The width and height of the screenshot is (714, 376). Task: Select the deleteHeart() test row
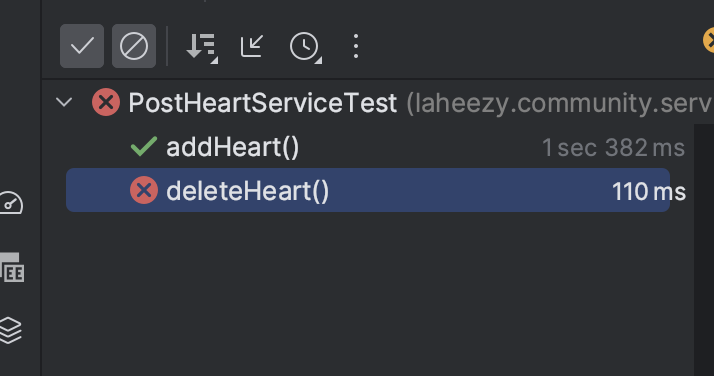(368, 190)
